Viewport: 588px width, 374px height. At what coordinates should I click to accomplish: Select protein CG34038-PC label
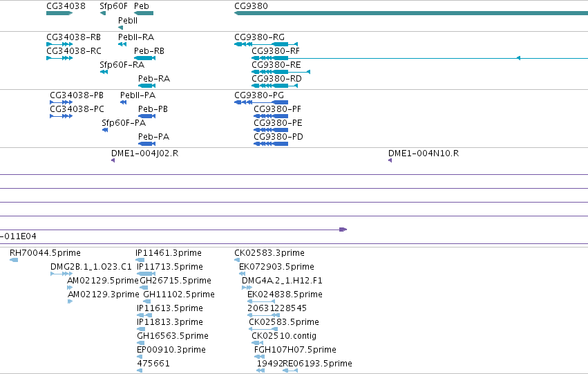click(77, 109)
